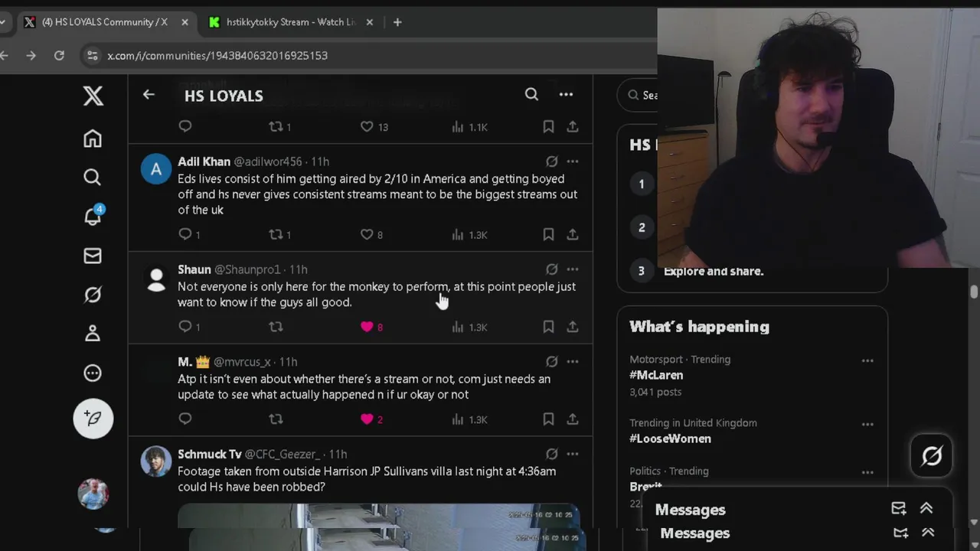Open the X logo home link
The height and width of the screenshot is (551, 980).
click(x=93, y=96)
